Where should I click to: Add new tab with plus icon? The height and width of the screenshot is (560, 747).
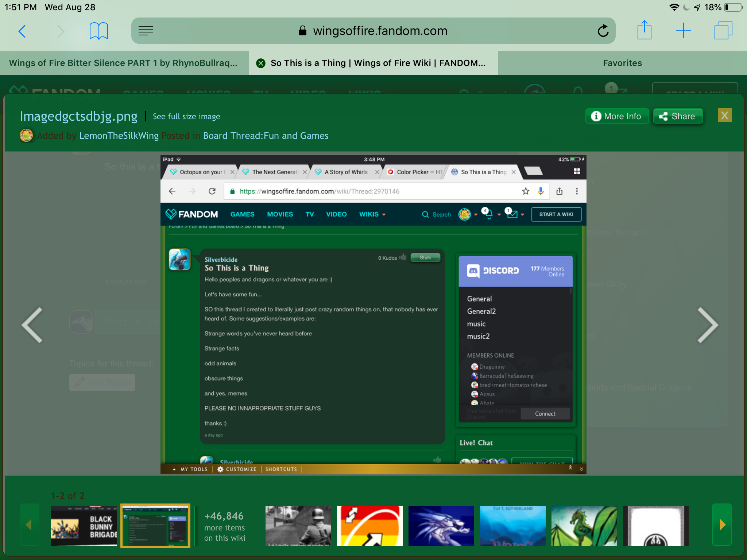click(683, 31)
